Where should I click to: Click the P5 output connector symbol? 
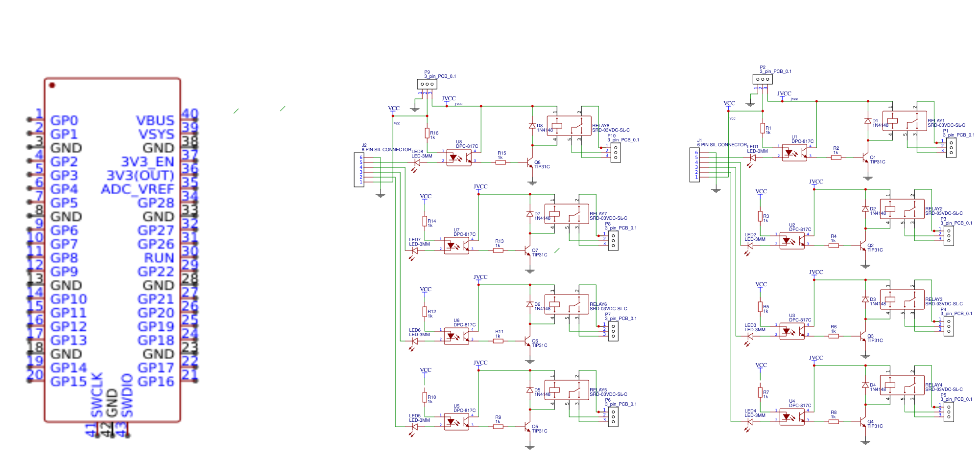(949, 412)
